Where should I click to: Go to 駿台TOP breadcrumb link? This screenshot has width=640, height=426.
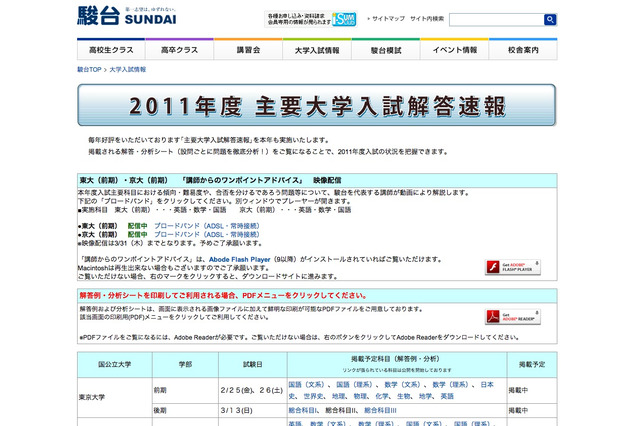pyautogui.click(x=89, y=69)
